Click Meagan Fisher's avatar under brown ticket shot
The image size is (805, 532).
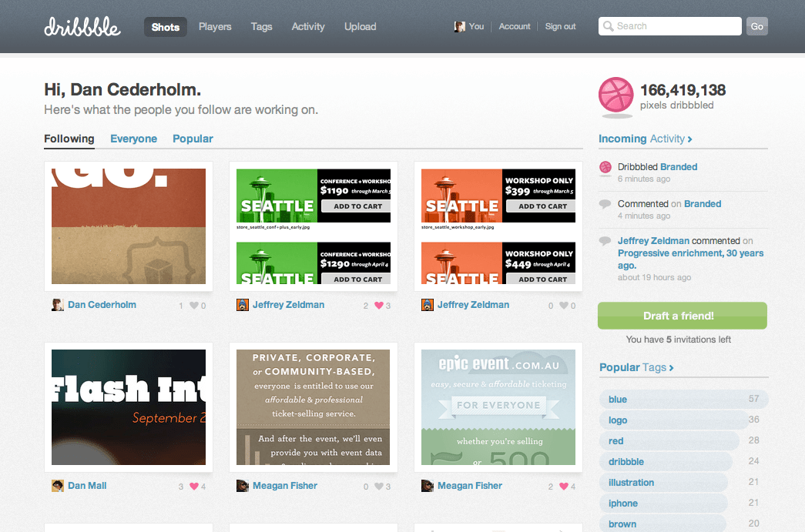pyautogui.click(x=243, y=486)
